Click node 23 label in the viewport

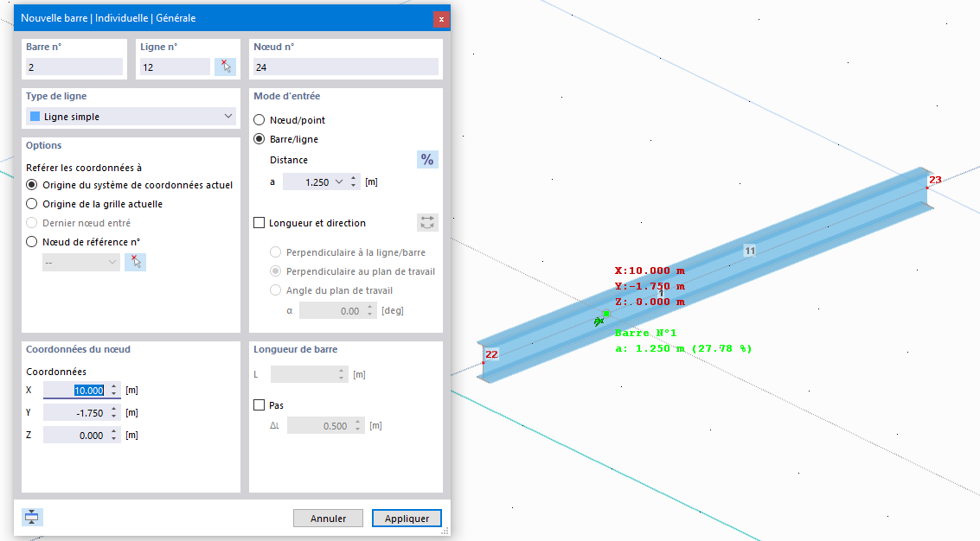coord(935,180)
